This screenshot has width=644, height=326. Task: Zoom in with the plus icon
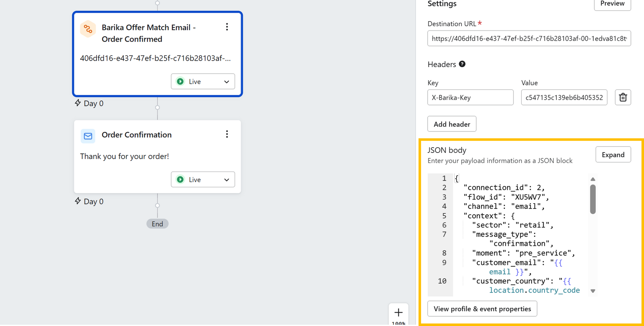(398, 313)
